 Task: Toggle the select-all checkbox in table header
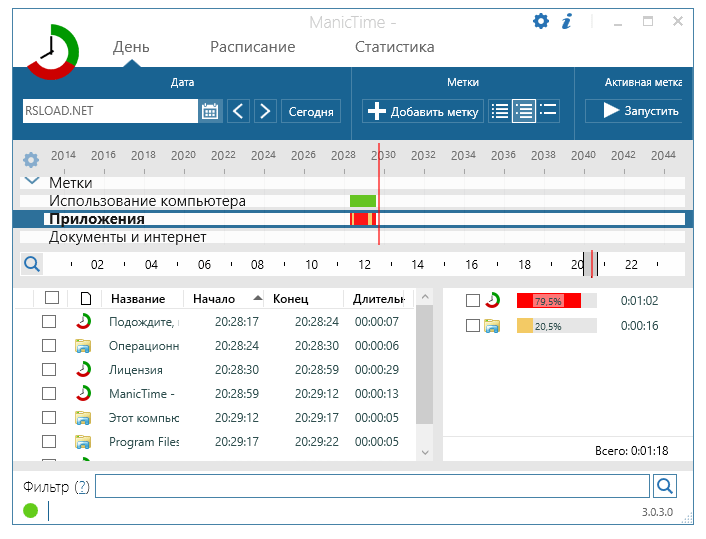point(52,298)
